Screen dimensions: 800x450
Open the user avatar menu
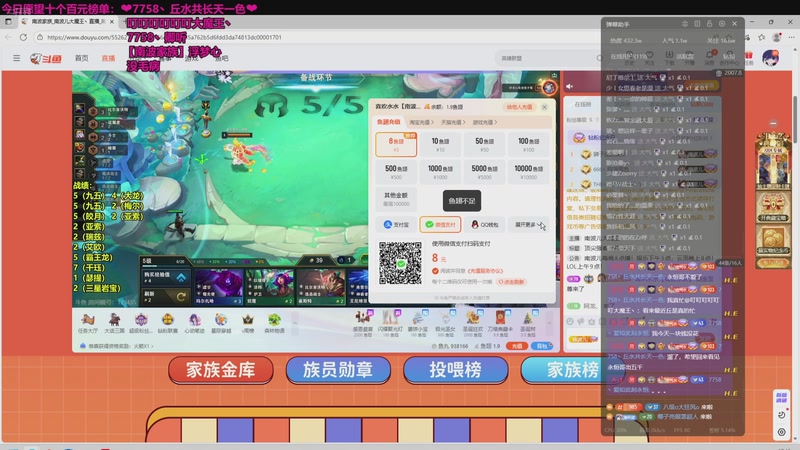tap(770, 58)
